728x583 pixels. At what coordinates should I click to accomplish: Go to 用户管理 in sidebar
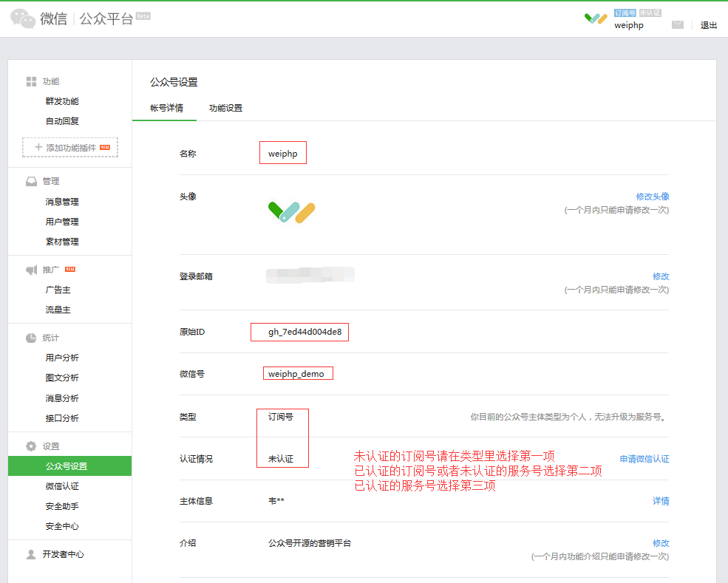(62, 222)
